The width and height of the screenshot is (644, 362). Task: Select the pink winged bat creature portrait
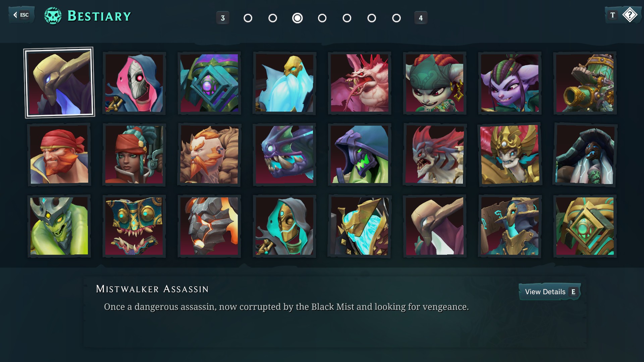(x=360, y=83)
